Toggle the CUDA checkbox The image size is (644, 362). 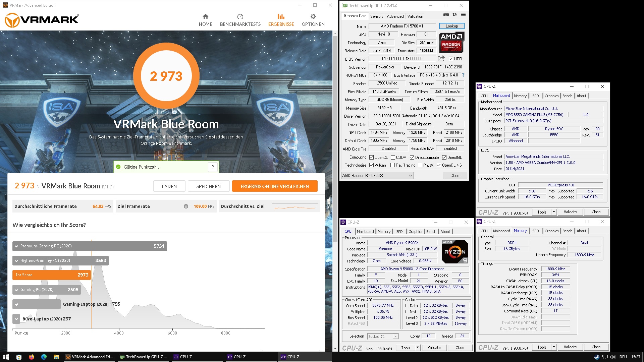point(393,158)
